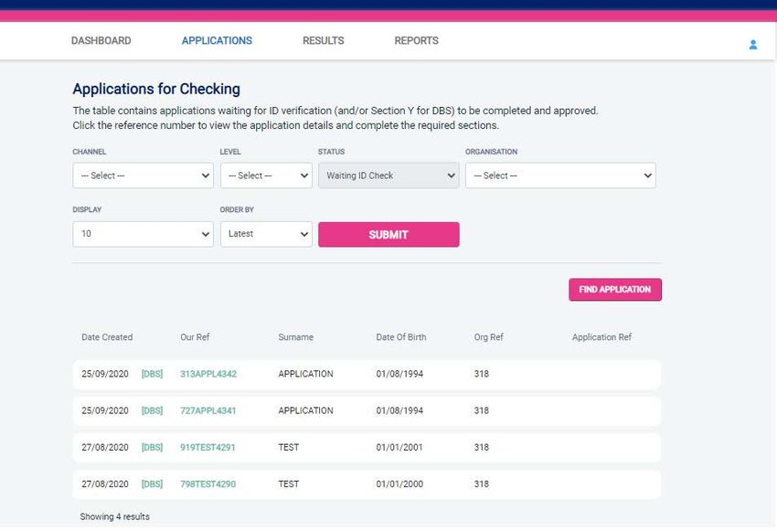Expand the Channel dropdown

click(144, 176)
